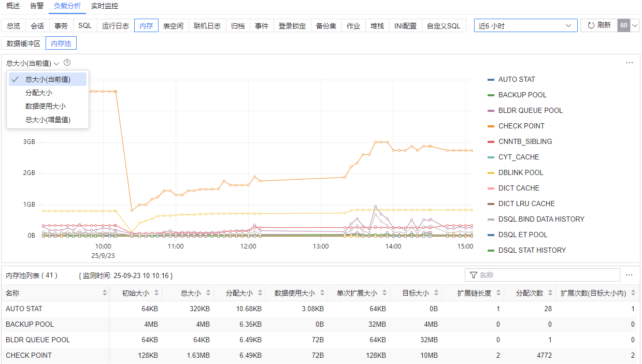Switch to 内存池 view
642x364 pixels.
(61, 43)
